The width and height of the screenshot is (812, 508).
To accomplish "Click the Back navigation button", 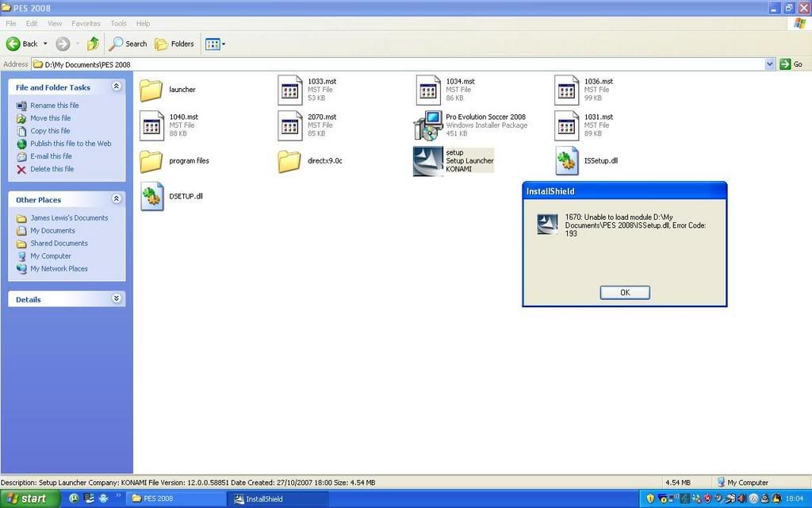I will click(x=21, y=44).
